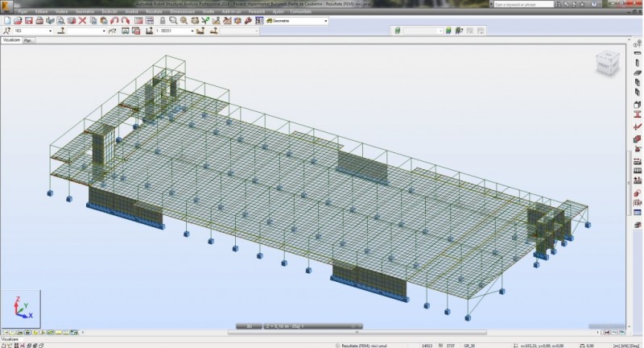Switch to the Plan tab
644x348 pixels.
[27, 39]
